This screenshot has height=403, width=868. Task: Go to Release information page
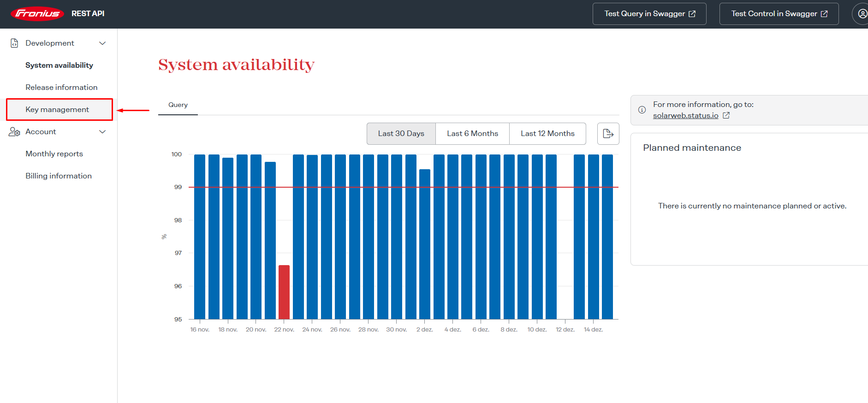tap(61, 88)
